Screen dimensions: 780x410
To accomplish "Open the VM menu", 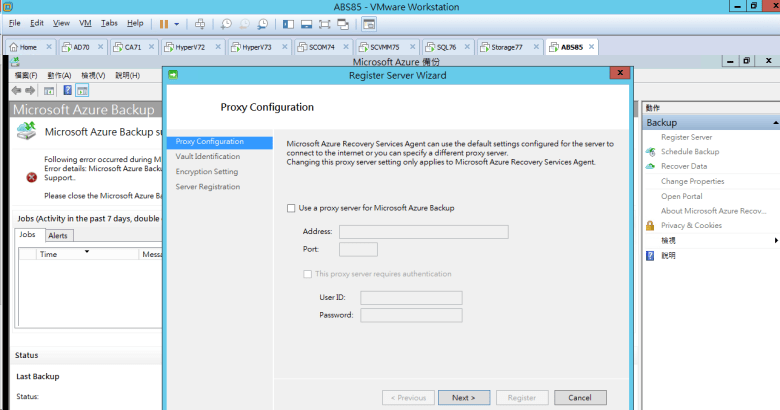I will coord(85,23).
